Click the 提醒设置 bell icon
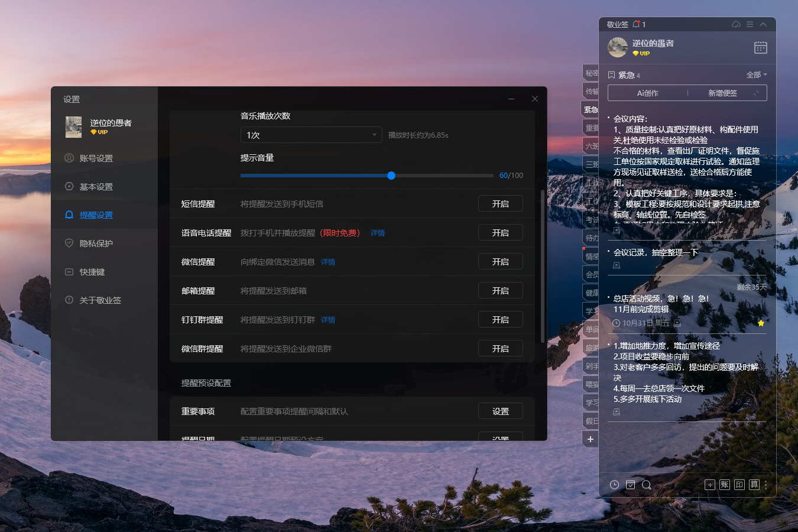Viewport: 798px width, 532px height. click(69, 215)
